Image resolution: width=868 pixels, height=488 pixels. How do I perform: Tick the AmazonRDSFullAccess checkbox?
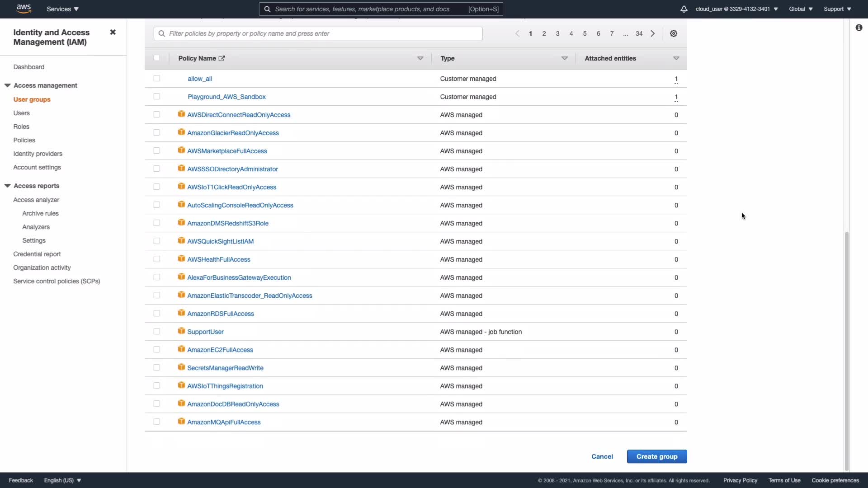[156, 313]
